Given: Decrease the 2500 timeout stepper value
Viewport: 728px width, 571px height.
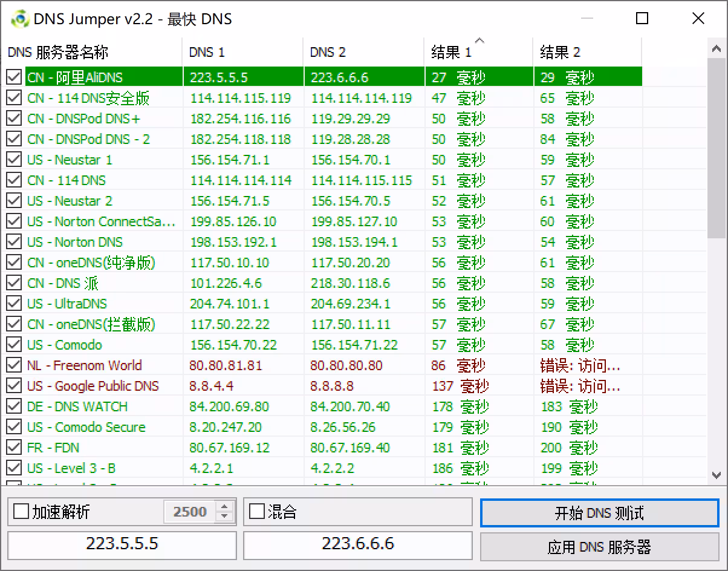Looking at the screenshot, I should pyautogui.click(x=224, y=517).
